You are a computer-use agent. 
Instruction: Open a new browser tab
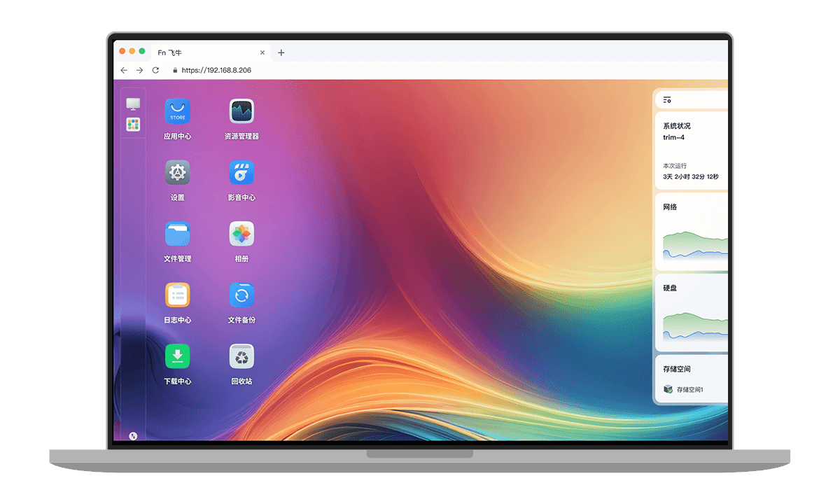point(281,52)
